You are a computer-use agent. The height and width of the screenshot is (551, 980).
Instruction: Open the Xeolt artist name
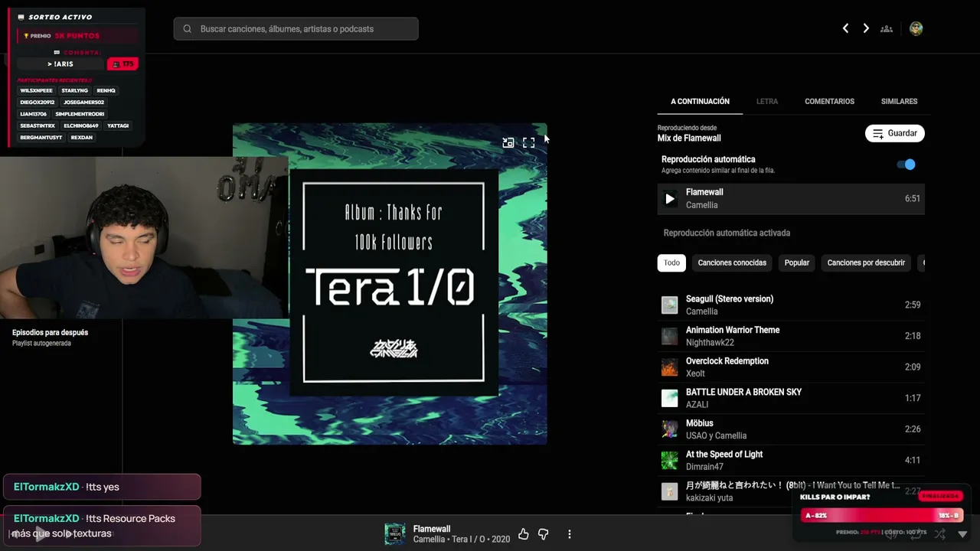[695, 373]
